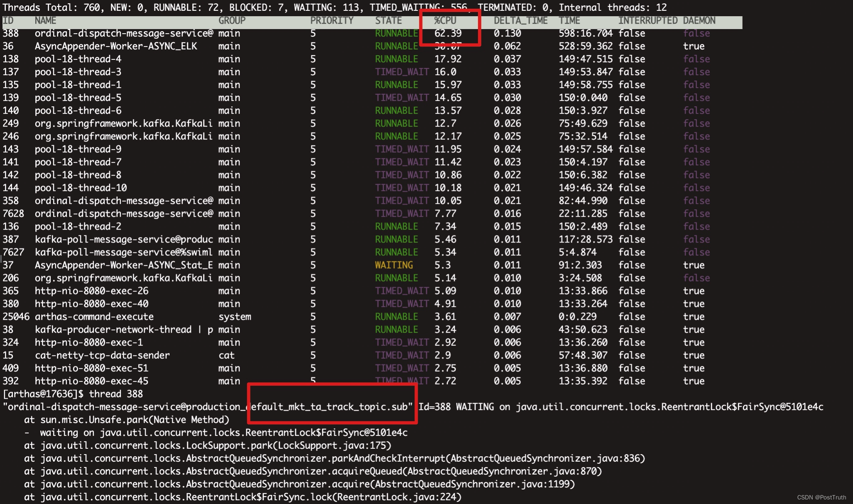The image size is (853, 504).
Task: Click the Threads Total summary line
Action: tap(335, 7)
